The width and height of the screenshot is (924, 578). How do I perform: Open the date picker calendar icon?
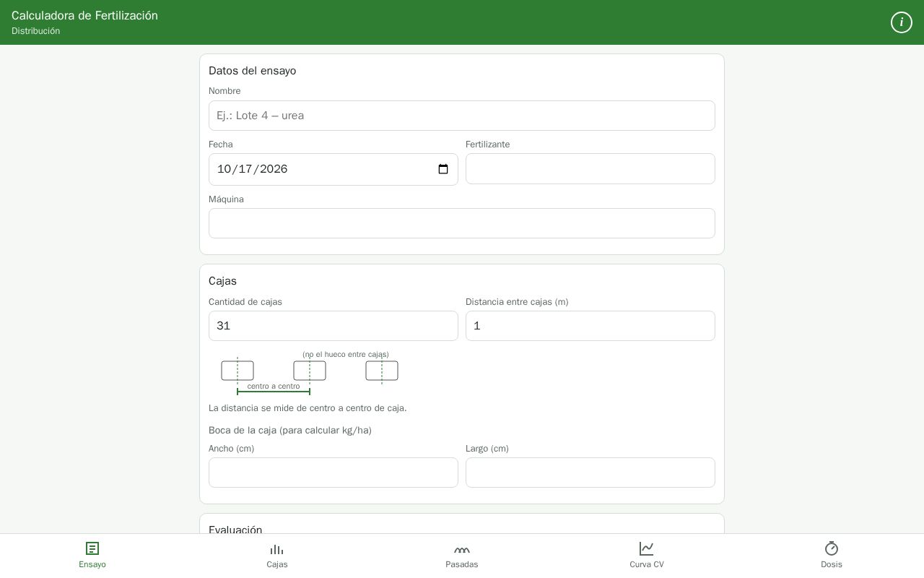coord(443,169)
